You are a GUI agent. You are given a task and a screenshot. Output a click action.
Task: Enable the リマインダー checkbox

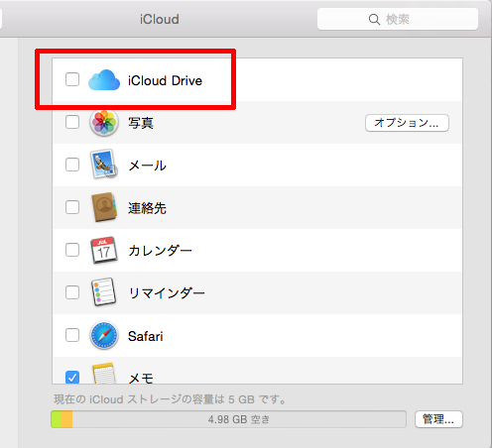[72, 292]
